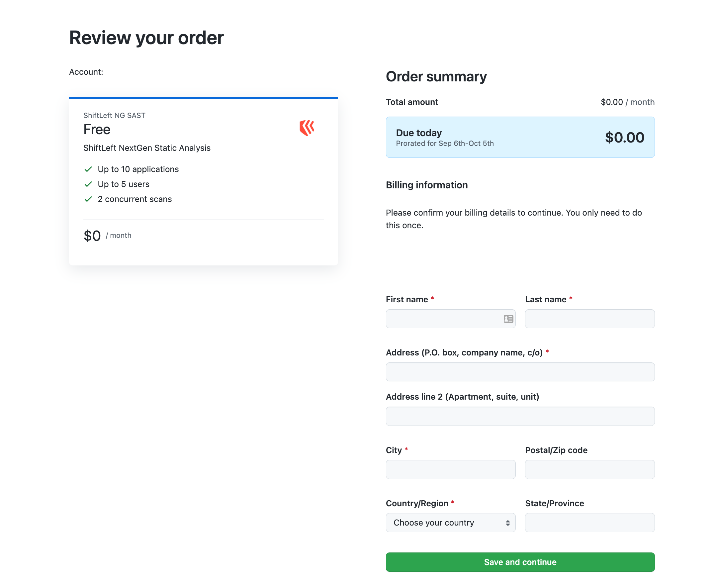Click the "Order summary" heading

436,76
